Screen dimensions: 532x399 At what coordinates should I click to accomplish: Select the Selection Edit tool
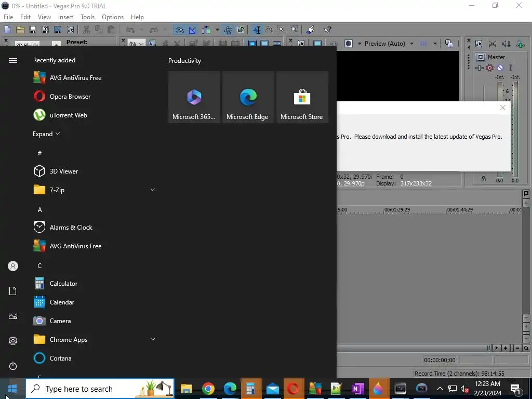pos(281,30)
